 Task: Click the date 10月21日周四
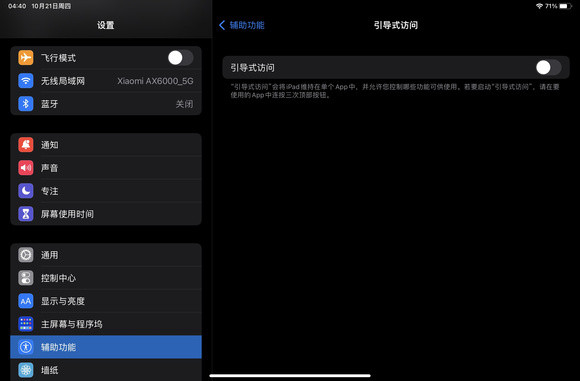pos(51,6)
